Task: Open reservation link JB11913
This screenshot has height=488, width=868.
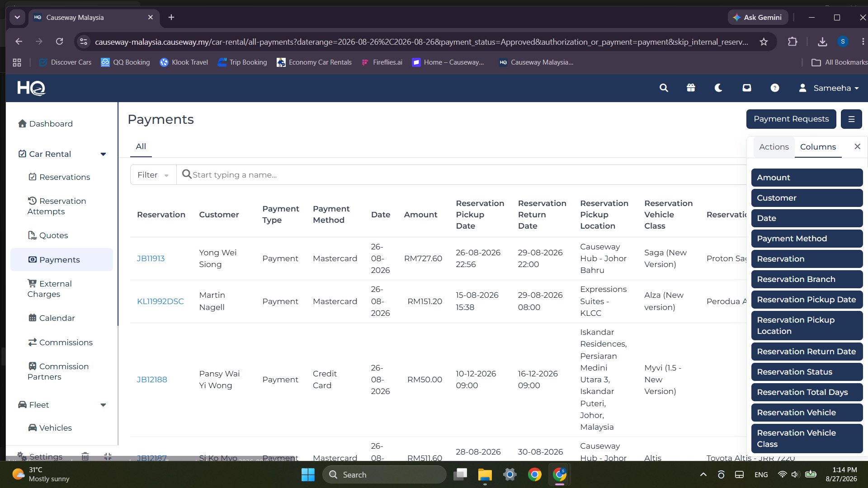Action: click(151, 258)
